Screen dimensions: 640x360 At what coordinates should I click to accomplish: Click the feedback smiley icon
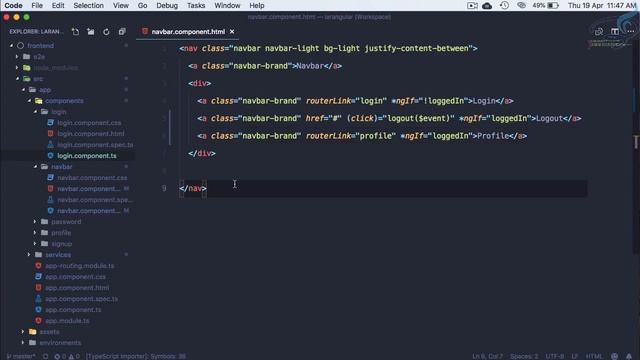615,356
